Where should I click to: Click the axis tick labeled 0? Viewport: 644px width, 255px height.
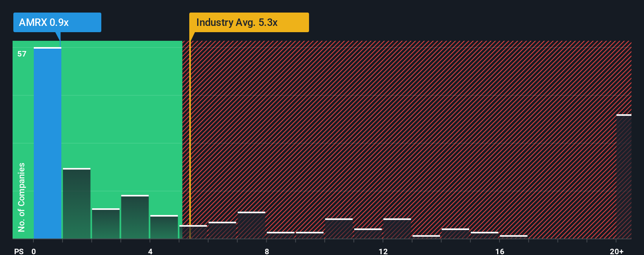tap(34, 251)
